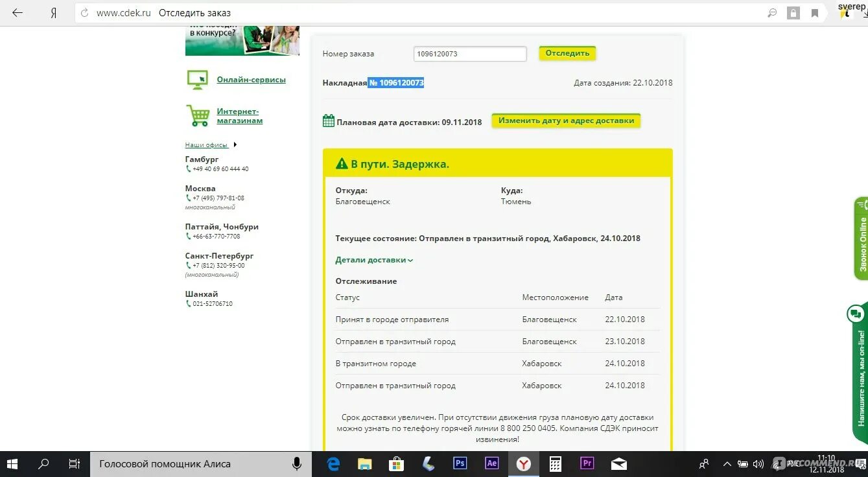Open the volume control in the tray
This screenshot has width=868, height=477.
click(758, 464)
